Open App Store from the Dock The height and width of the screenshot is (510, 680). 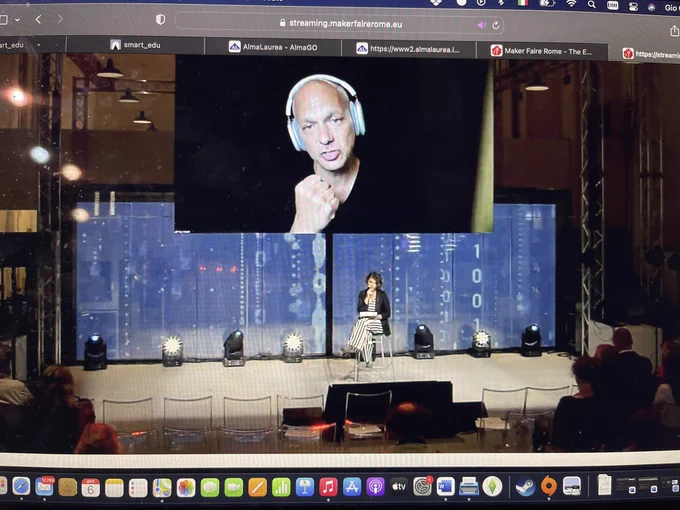[x=352, y=487]
